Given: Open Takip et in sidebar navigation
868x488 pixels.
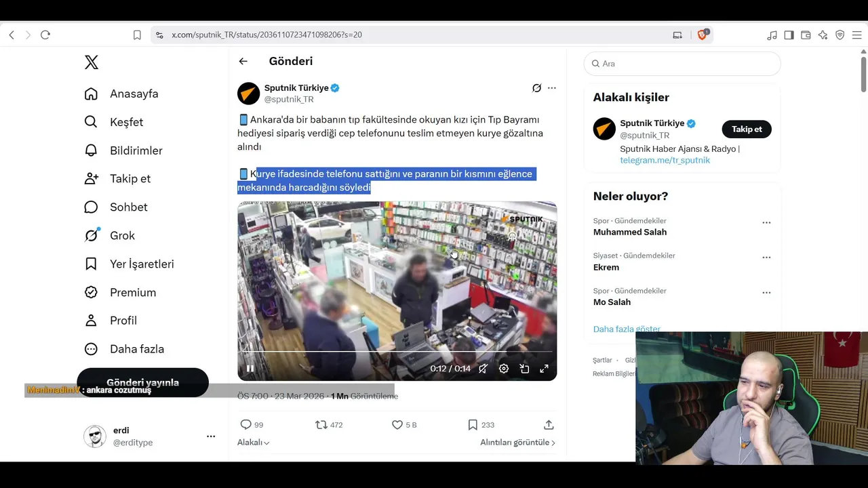Looking at the screenshot, I should click(117, 179).
